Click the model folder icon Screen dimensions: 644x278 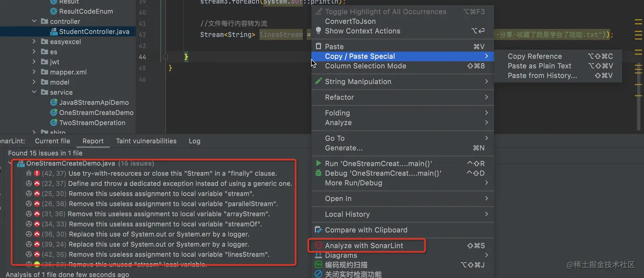44,82
